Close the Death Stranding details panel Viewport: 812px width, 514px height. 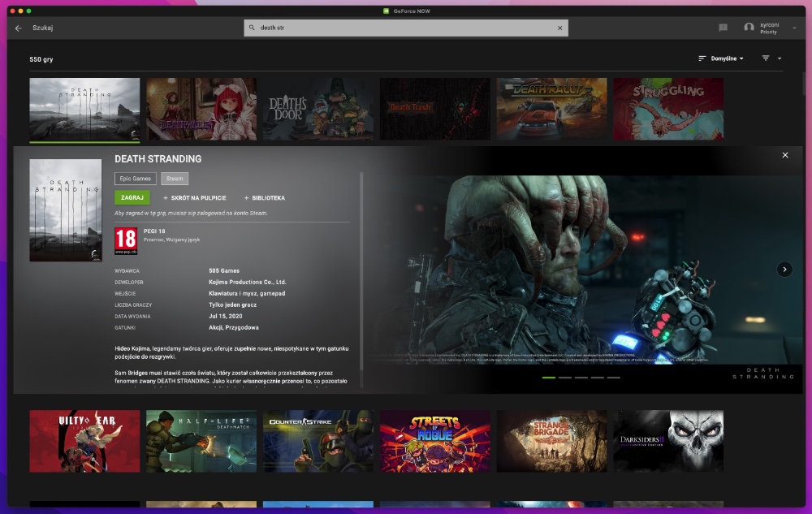[784, 155]
